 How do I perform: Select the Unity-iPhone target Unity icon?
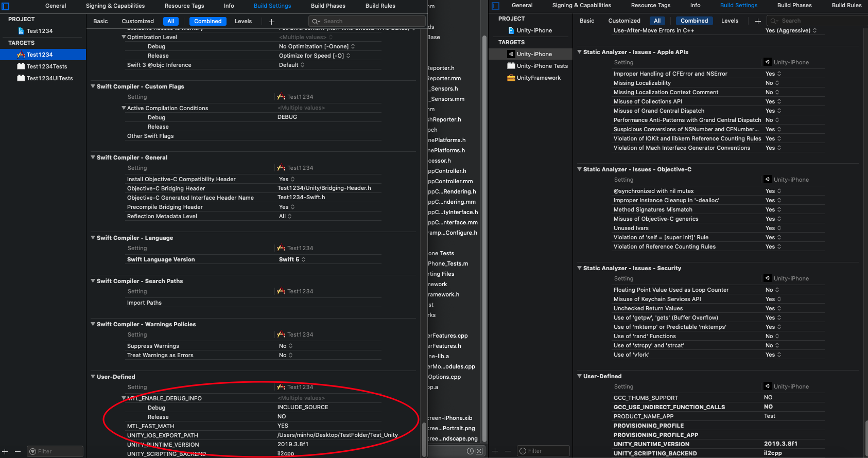(x=511, y=54)
